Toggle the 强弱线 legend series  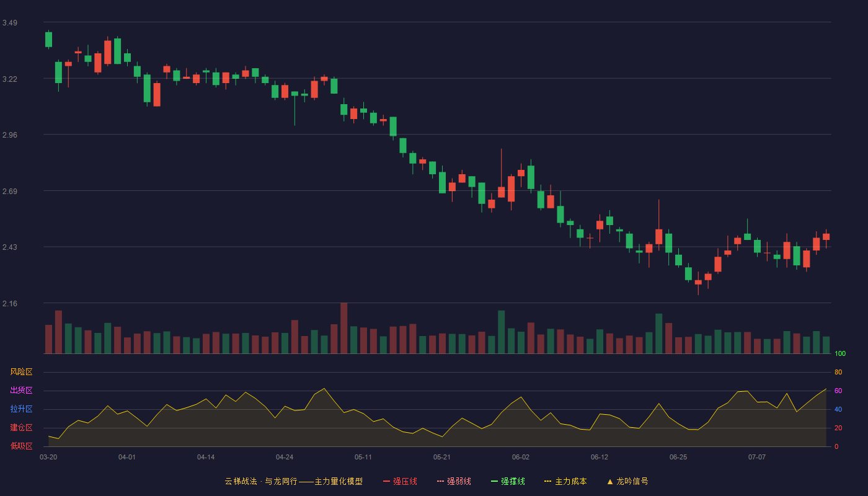point(454,481)
